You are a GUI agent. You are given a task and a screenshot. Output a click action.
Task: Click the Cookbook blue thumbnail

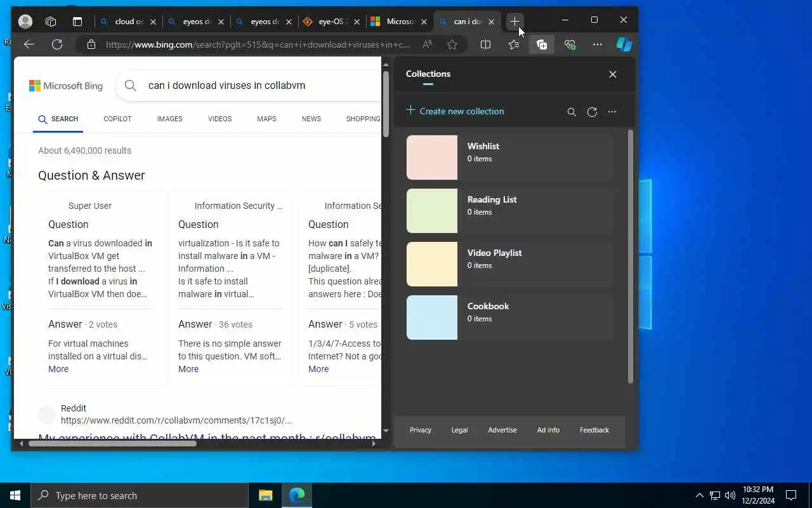[432, 317]
